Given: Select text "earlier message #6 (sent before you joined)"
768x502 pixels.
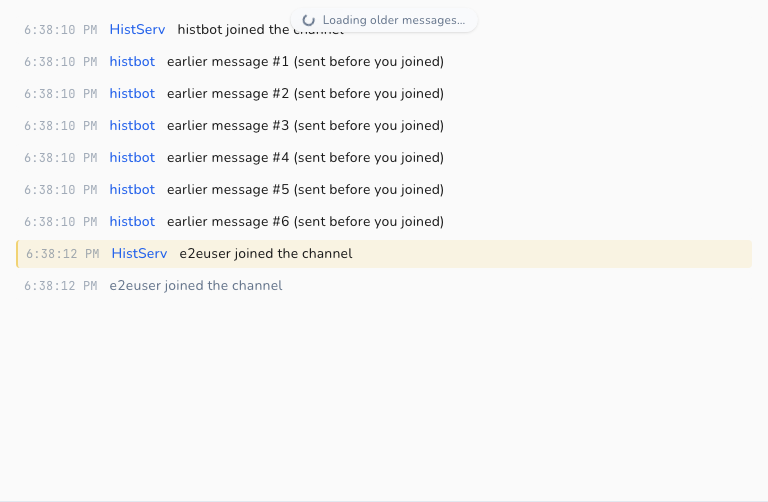Looking at the screenshot, I should (305, 221).
